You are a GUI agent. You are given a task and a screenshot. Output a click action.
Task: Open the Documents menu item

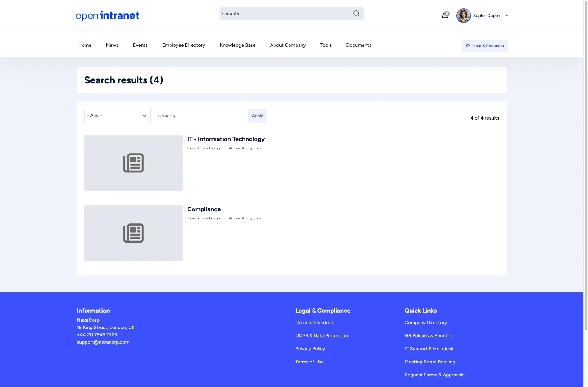click(x=359, y=45)
